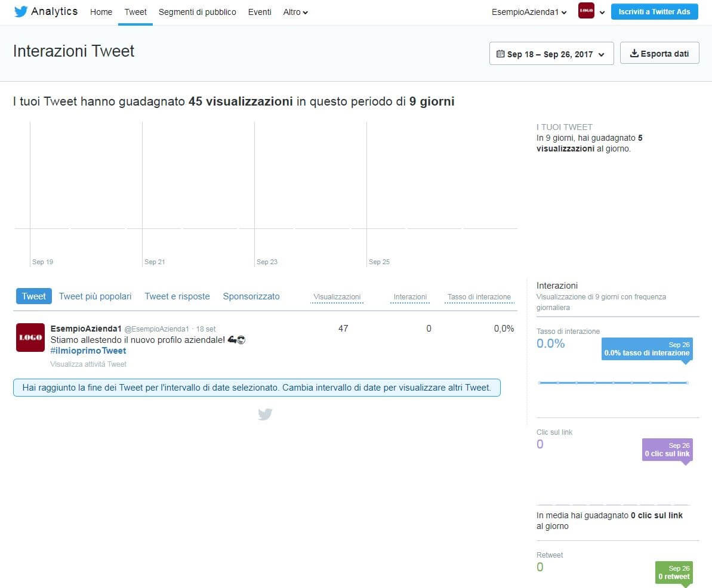Viewport: 712px width, 588px height.
Task: Click the Visualizzazioni column header
Action: [x=337, y=297]
